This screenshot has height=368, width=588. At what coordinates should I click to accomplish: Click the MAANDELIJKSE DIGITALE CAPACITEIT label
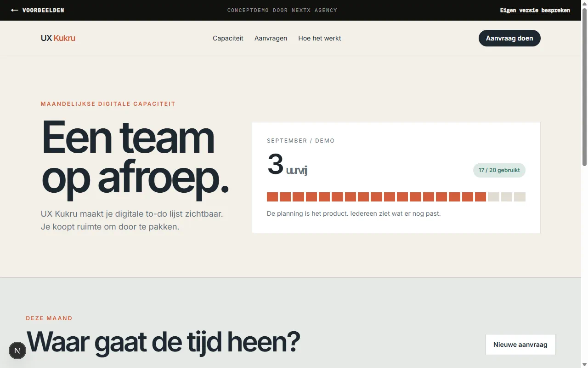108,104
